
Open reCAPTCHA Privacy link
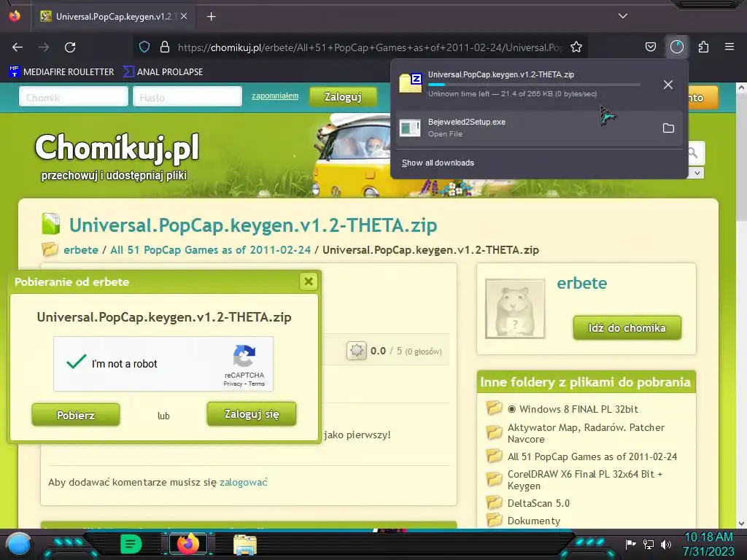click(x=233, y=384)
